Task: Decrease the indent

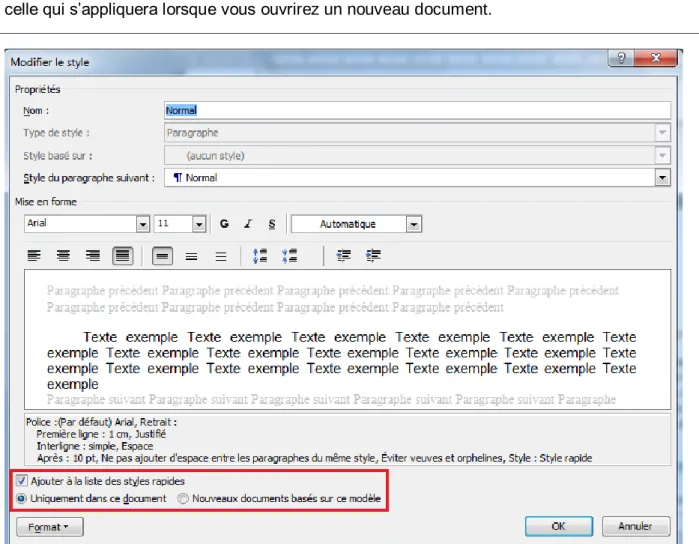Action: pyautogui.click(x=344, y=256)
